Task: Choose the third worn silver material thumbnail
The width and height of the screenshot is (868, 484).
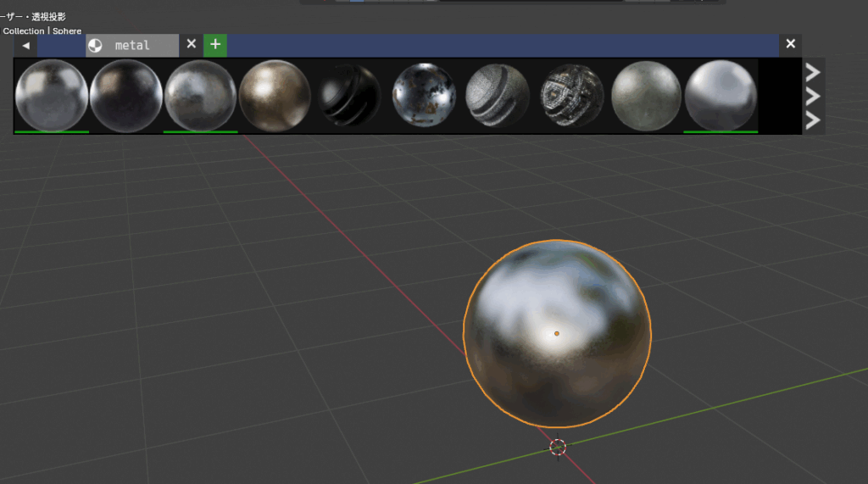Action: point(200,94)
